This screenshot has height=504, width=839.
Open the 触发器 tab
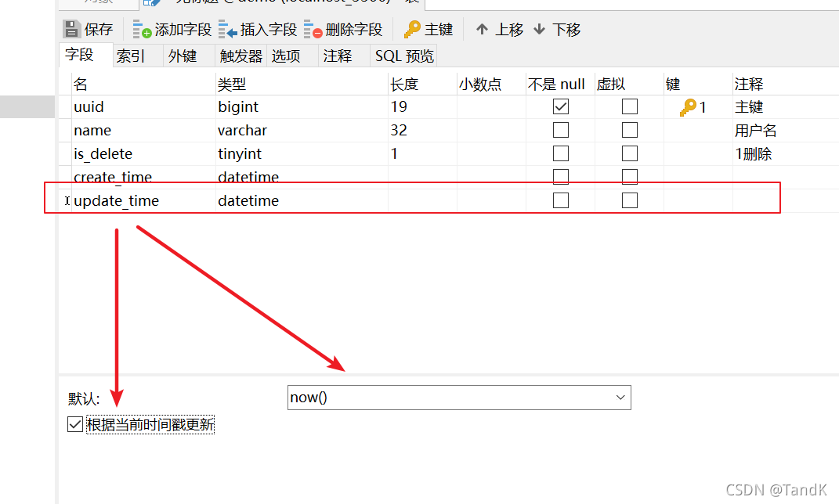click(x=240, y=56)
